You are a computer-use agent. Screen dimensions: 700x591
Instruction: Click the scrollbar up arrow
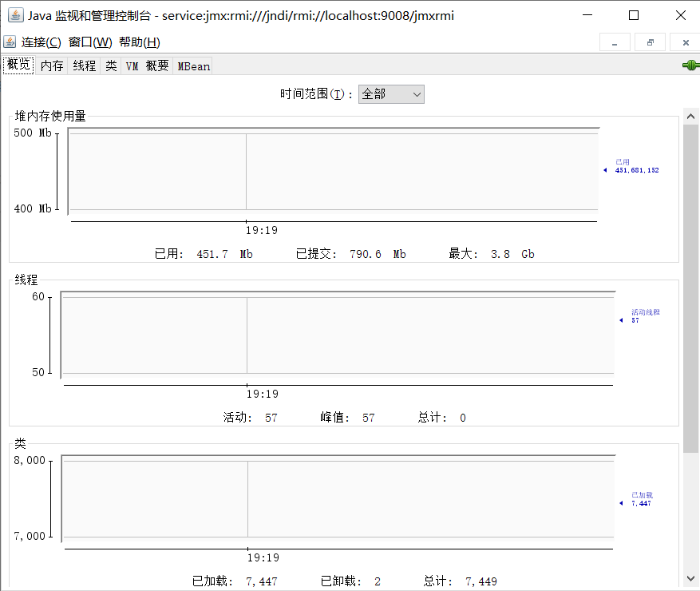[x=691, y=115]
